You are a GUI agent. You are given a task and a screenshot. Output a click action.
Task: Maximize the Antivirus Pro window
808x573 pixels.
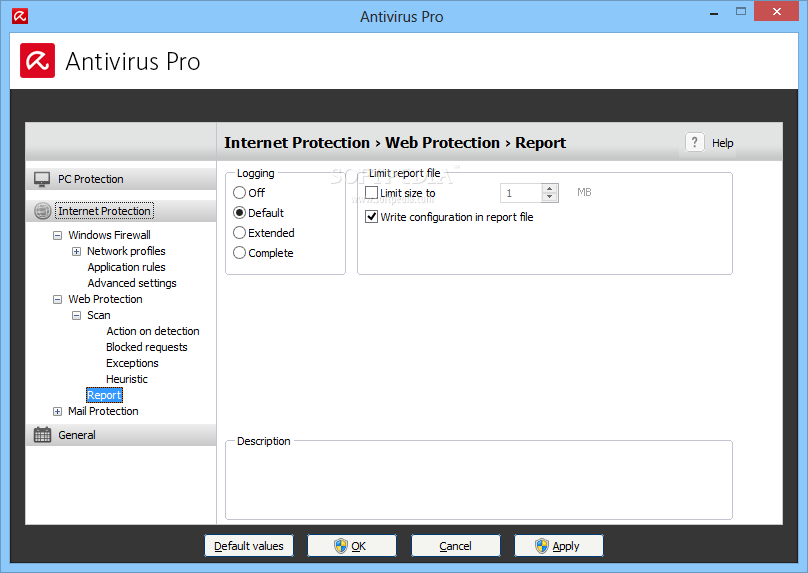click(x=741, y=11)
